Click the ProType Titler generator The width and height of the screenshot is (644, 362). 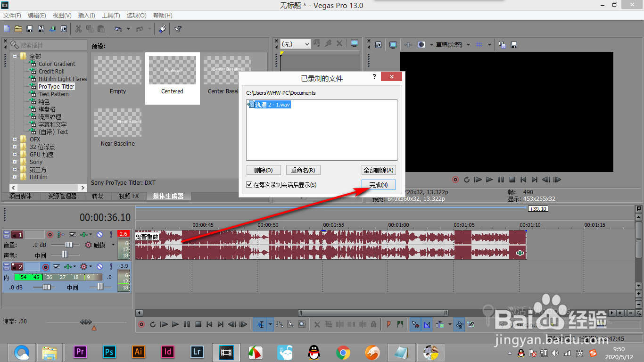tap(56, 86)
